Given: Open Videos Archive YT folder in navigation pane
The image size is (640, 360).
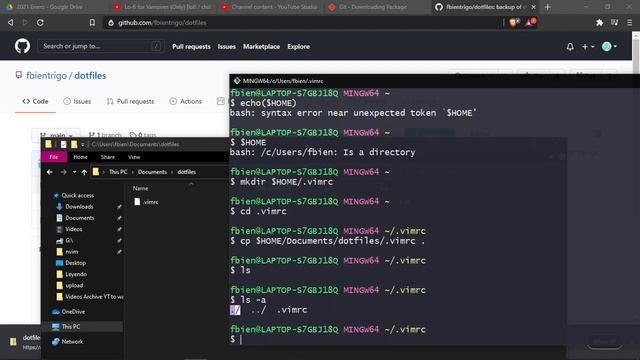Looking at the screenshot, I should [x=89, y=296].
